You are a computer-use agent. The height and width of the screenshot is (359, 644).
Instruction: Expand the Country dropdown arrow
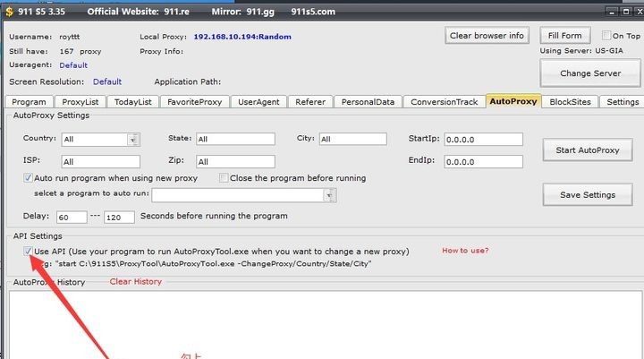tap(133, 140)
